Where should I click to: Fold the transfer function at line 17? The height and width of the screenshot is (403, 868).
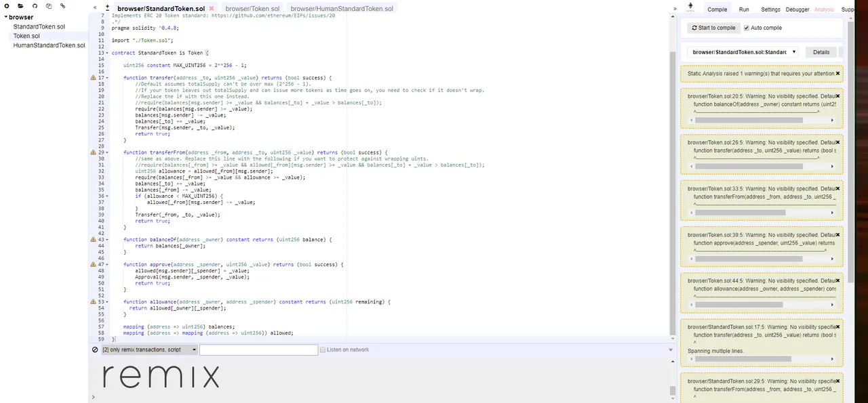pyautogui.click(x=108, y=78)
